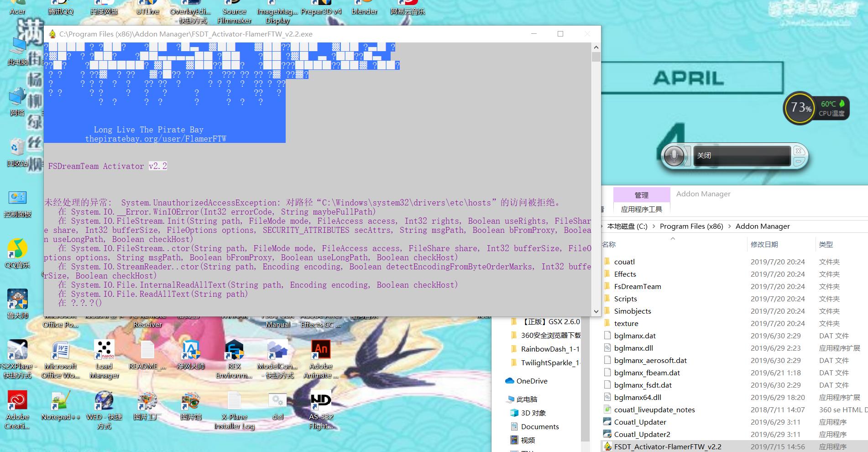Expand breadcrumb arrow after 本地磁盘 (C:)
868x452 pixels.
tap(654, 226)
